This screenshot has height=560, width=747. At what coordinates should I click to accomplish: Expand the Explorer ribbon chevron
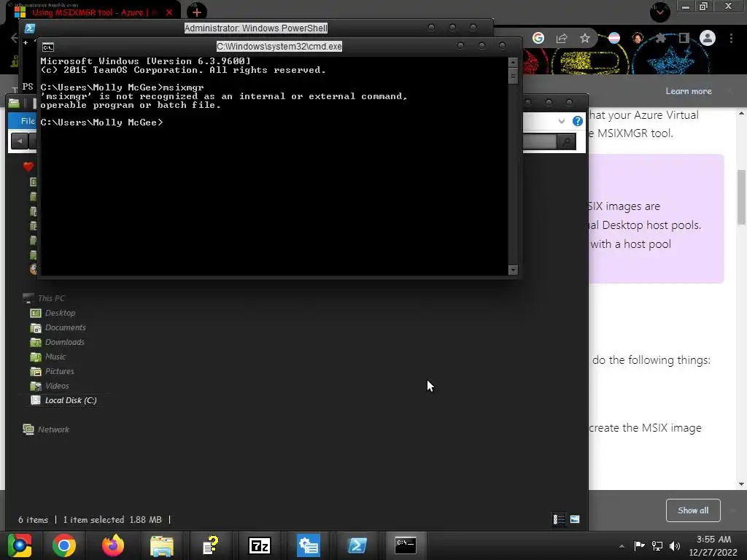[562, 121]
